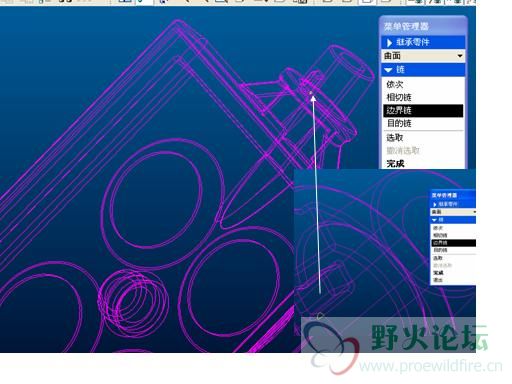Viewport: 512px width, 384px height.
Task: Open the 曲面 dropdown list
Action: point(460,56)
